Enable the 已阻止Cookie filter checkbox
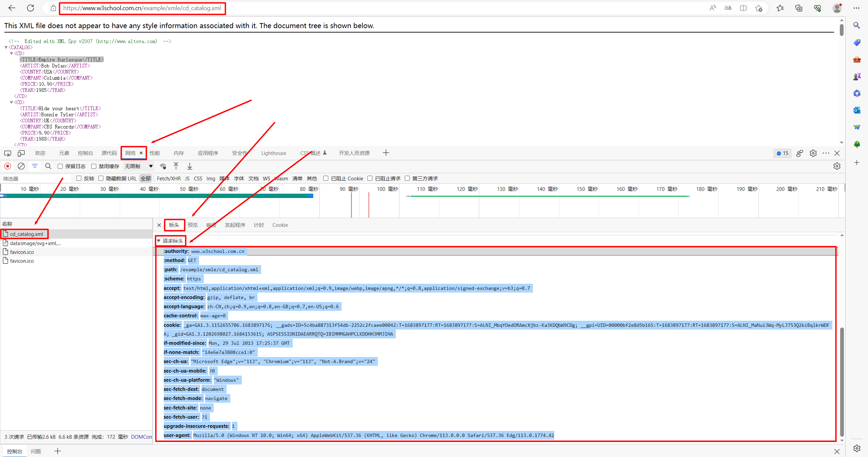The width and height of the screenshot is (868, 457). pyautogui.click(x=326, y=178)
